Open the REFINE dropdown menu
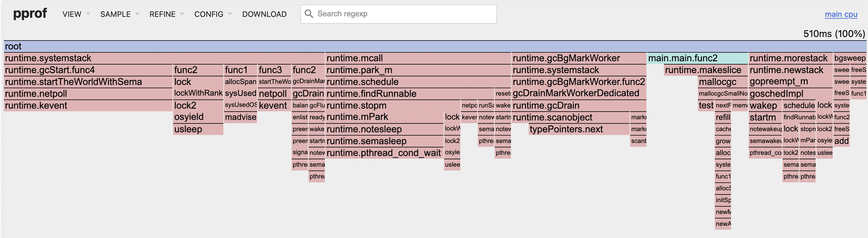Screen dimensions: 868x238 pos(167,14)
